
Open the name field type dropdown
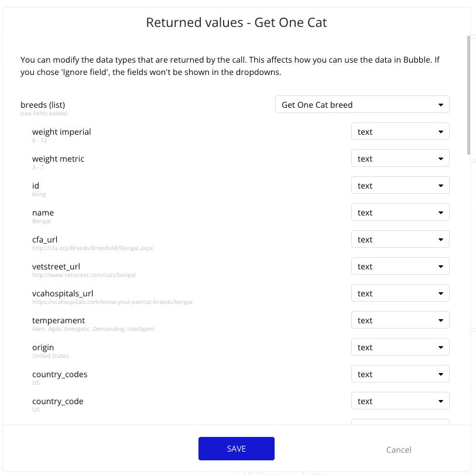(x=400, y=212)
